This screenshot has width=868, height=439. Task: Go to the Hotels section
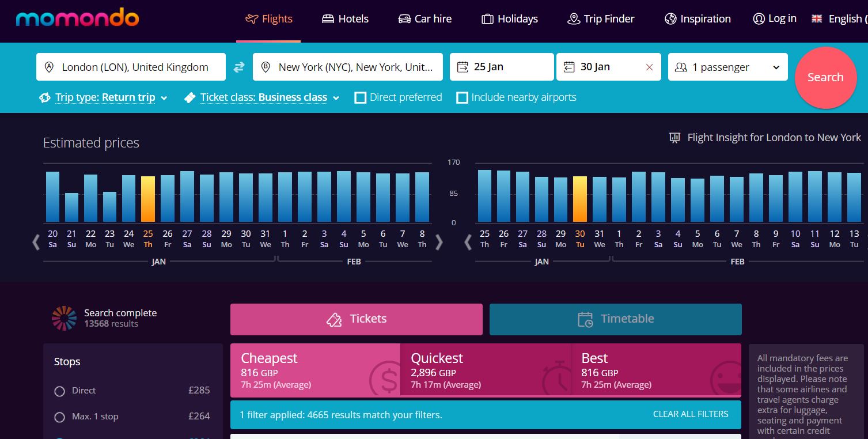[x=345, y=19]
